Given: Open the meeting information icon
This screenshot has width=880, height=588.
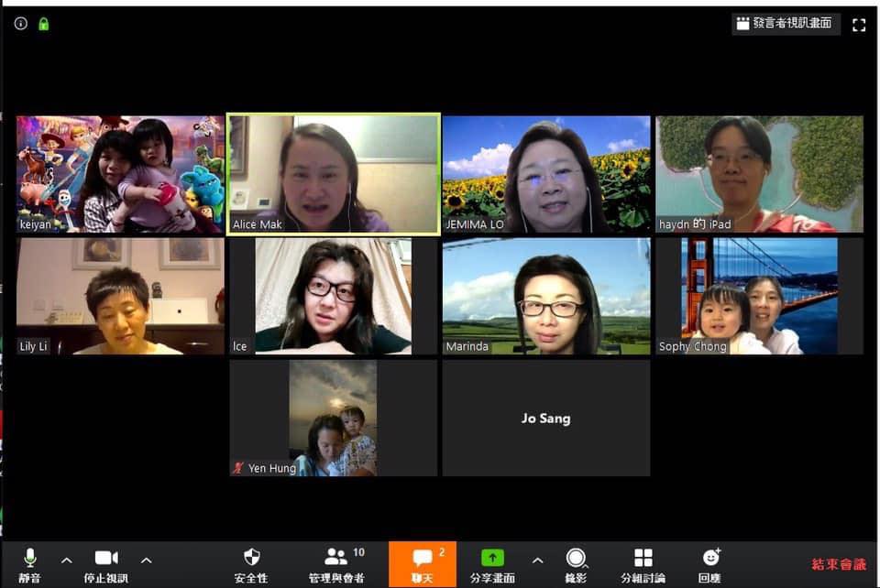Looking at the screenshot, I should 21,24.
